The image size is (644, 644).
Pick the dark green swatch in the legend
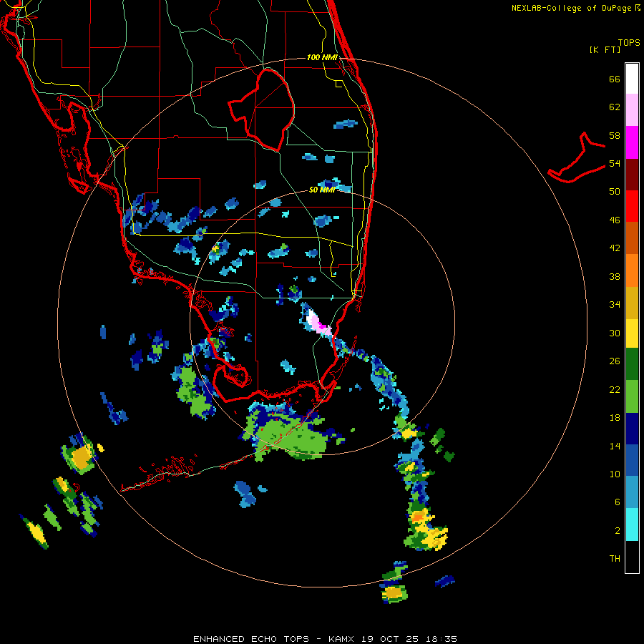(x=632, y=364)
